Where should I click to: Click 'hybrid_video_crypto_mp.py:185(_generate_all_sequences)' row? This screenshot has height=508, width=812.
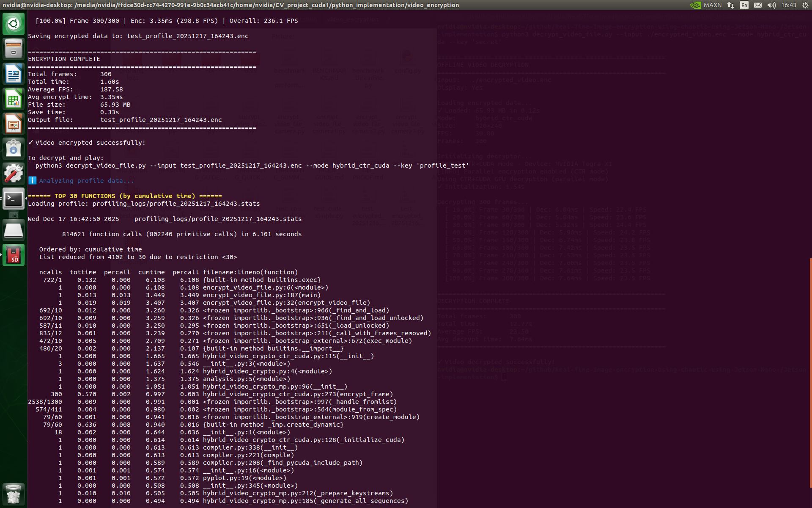(x=218, y=501)
